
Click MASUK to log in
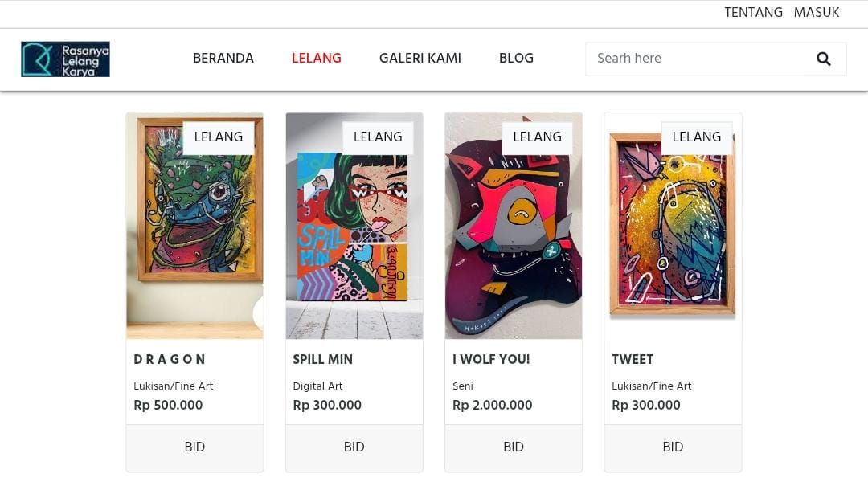tap(816, 12)
